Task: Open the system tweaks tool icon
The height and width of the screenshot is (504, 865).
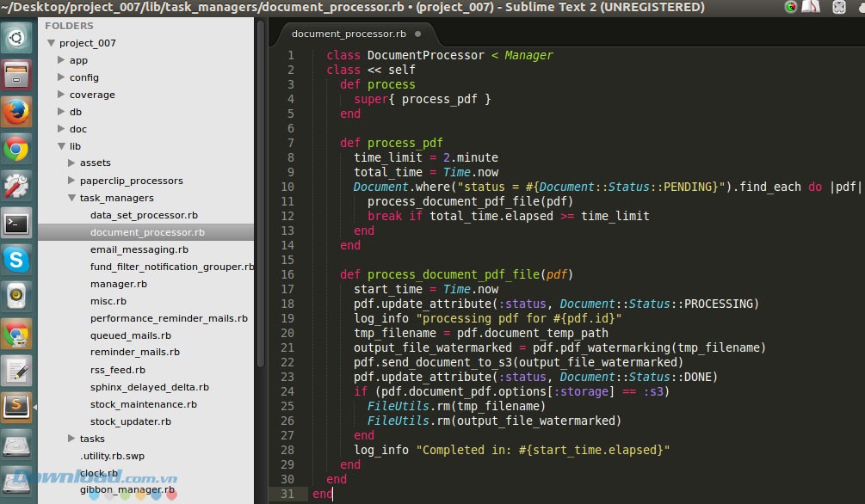Action: click(x=17, y=185)
